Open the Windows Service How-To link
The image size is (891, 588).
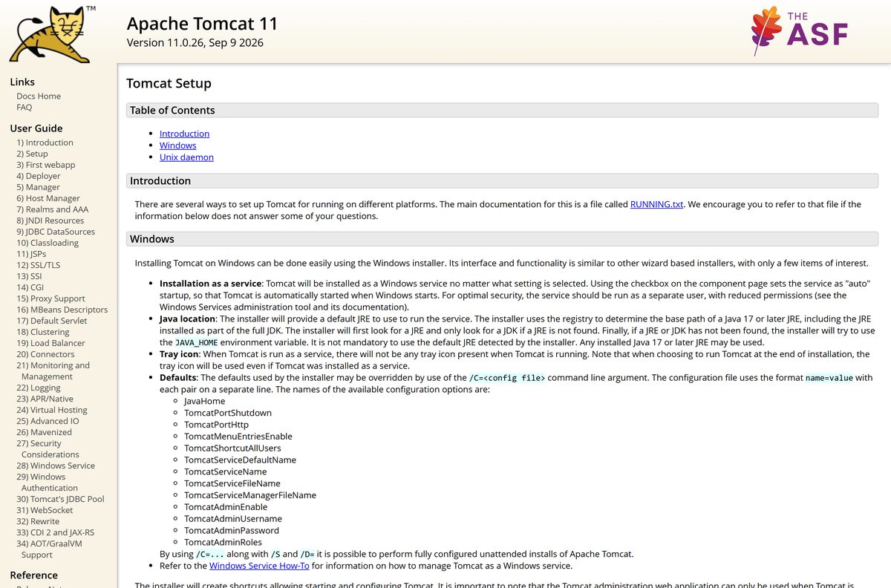click(259, 566)
